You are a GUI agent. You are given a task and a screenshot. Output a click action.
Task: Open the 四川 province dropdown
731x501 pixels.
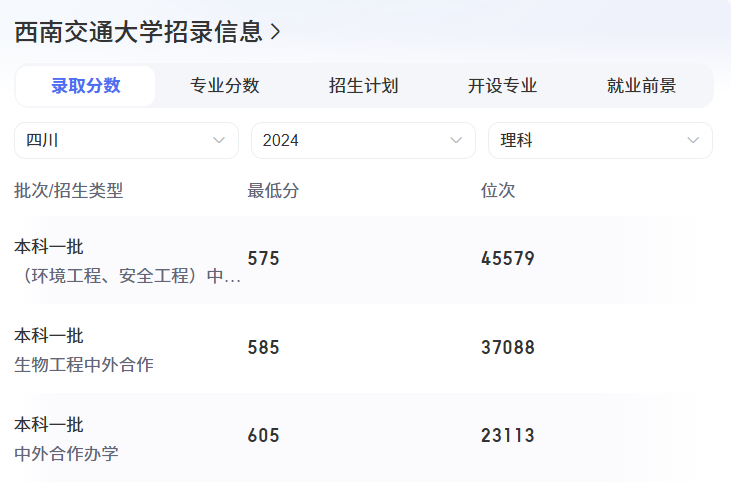point(126,140)
